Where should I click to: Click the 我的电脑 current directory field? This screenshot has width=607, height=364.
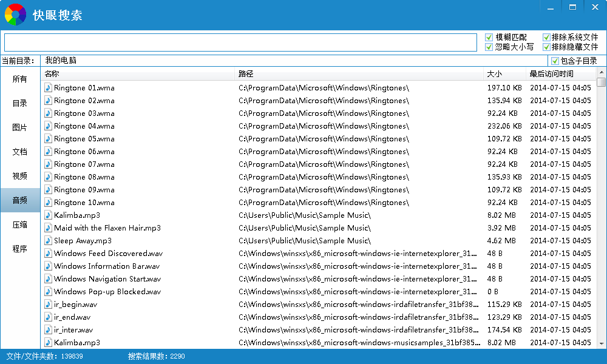click(x=294, y=60)
